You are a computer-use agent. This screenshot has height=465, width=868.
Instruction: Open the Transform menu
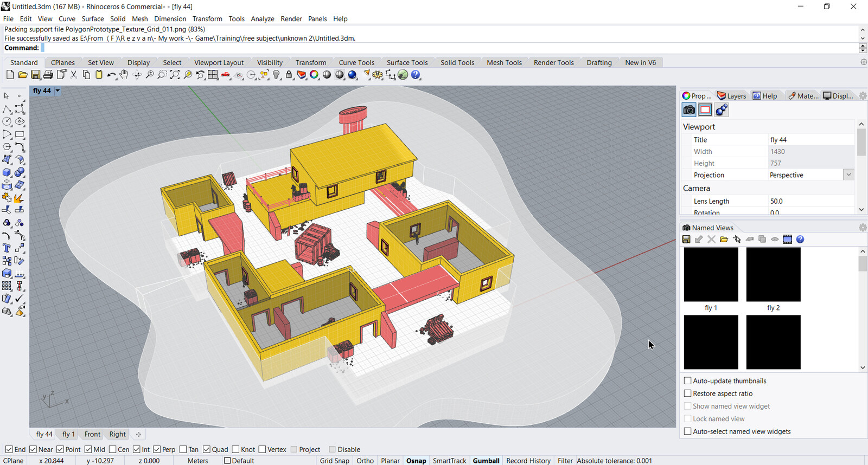point(207,18)
